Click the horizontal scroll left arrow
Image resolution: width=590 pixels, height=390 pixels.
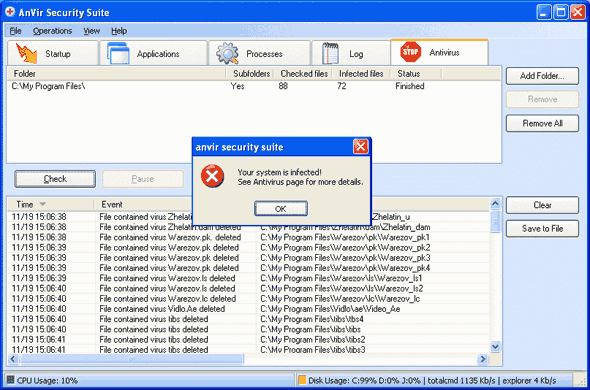click(13, 359)
